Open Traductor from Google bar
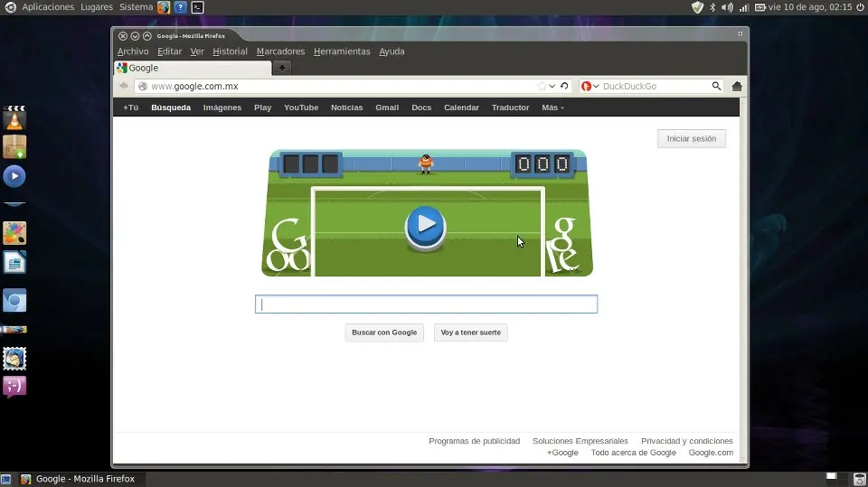Screen dimensions: 868x487 510,108
